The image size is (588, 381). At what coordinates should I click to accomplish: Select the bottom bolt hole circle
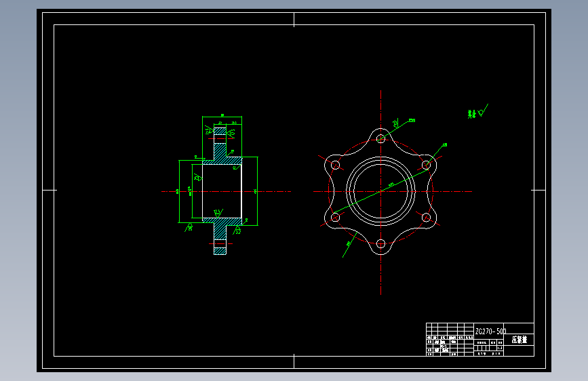point(380,244)
